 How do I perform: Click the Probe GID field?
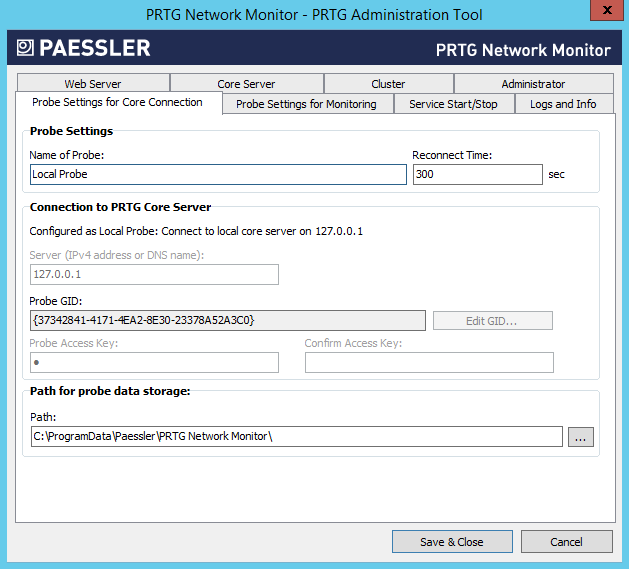(x=228, y=320)
